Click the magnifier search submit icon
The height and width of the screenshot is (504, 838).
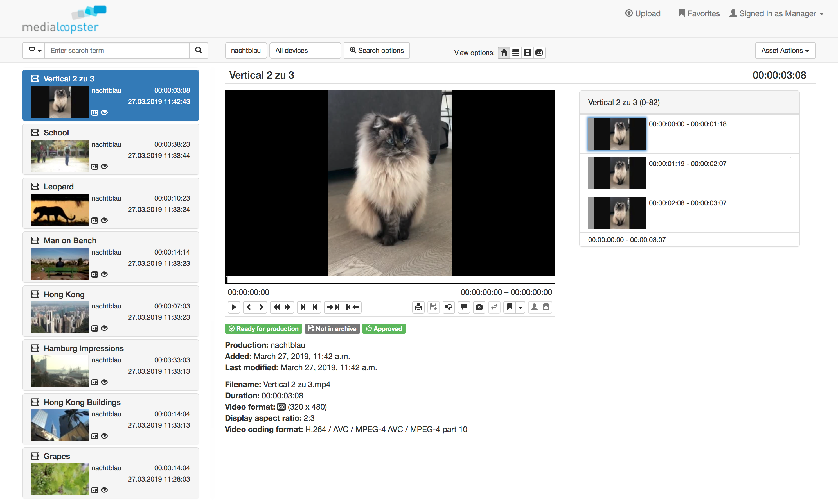pyautogui.click(x=199, y=51)
